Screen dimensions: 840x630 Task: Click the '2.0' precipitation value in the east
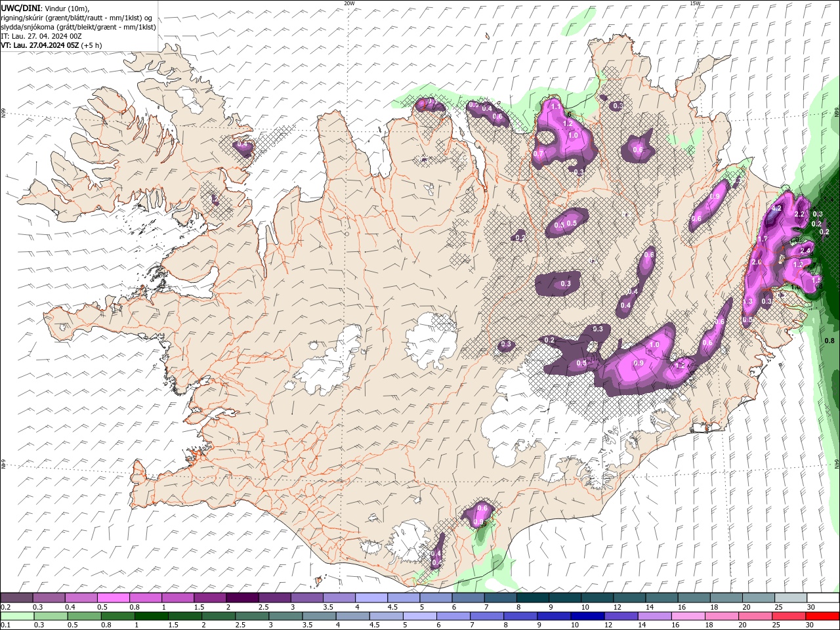click(756, 262)
